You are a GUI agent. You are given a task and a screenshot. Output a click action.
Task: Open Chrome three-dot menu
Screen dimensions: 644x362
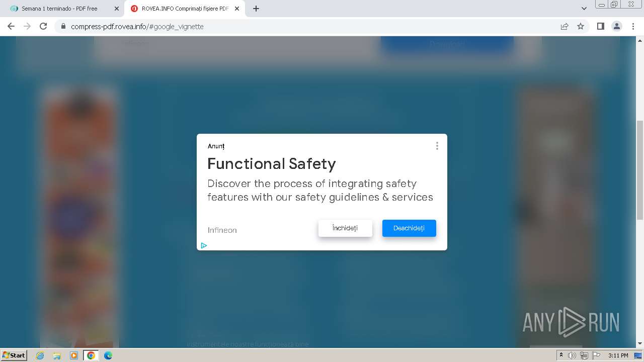pos(633,26)
